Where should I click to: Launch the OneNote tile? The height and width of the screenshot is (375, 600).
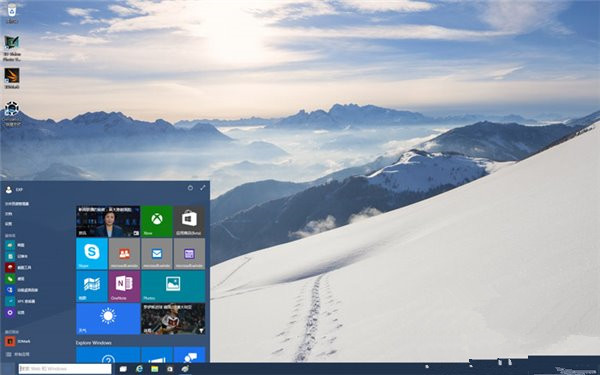coord(124,286)
